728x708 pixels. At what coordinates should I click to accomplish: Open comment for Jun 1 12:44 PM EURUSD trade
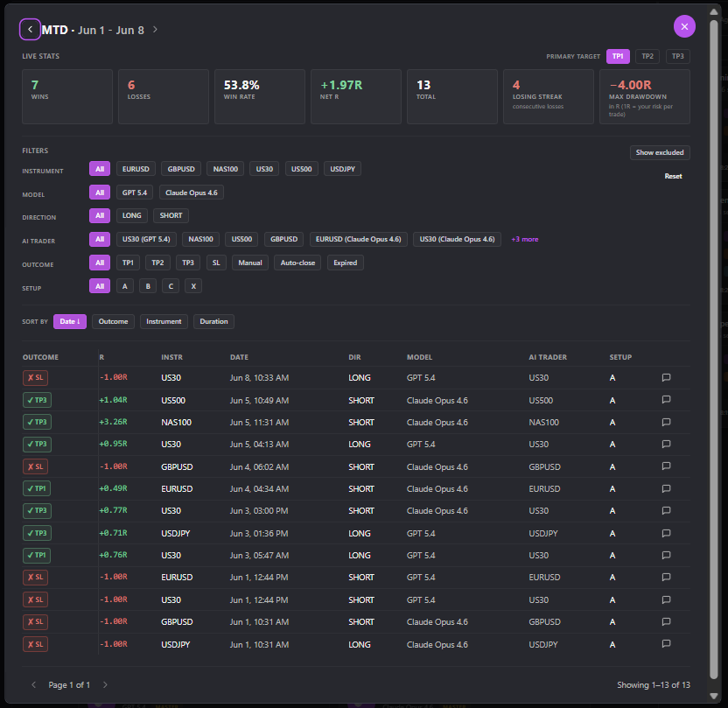coord(666,577)
